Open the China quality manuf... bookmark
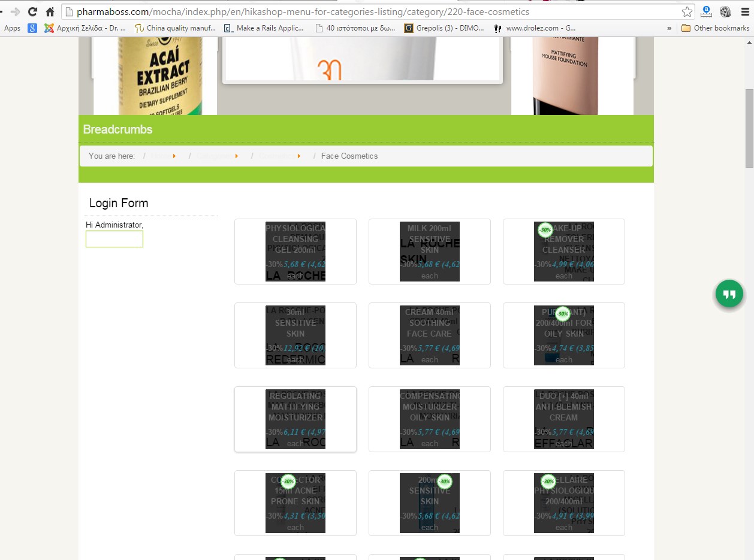 coord(175,28)
